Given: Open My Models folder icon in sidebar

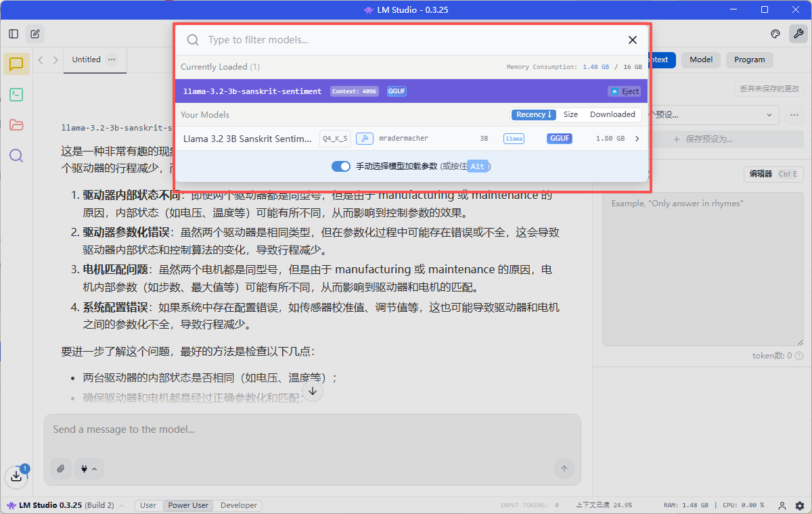Looking at the screenshot, I should [x=16, y=125].
